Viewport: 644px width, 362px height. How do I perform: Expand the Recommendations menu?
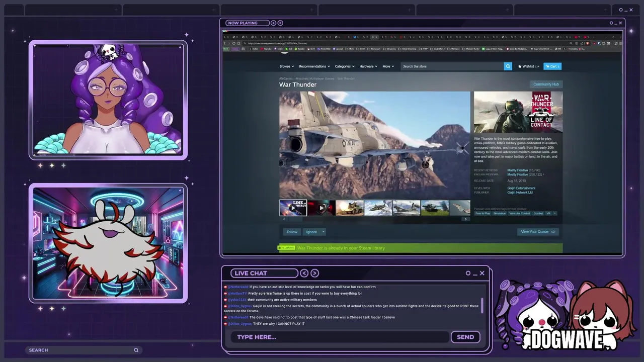(x=314, y=66)
